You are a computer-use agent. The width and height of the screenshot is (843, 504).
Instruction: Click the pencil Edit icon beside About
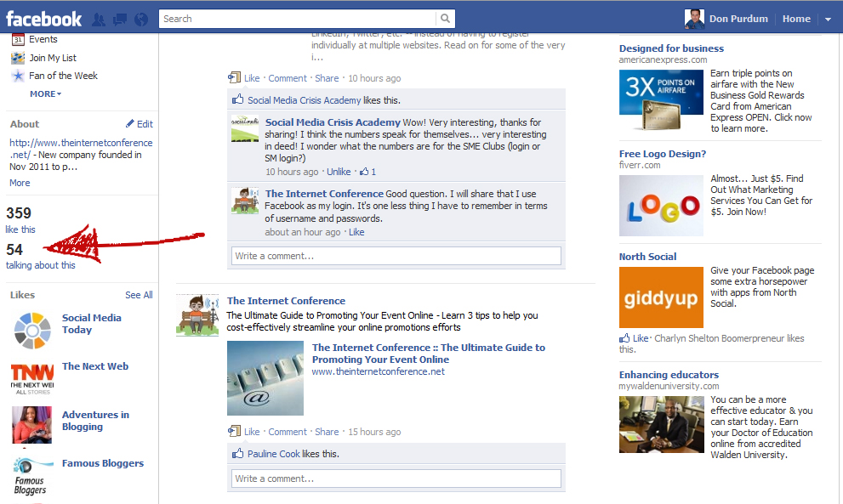tap(129, 123)
